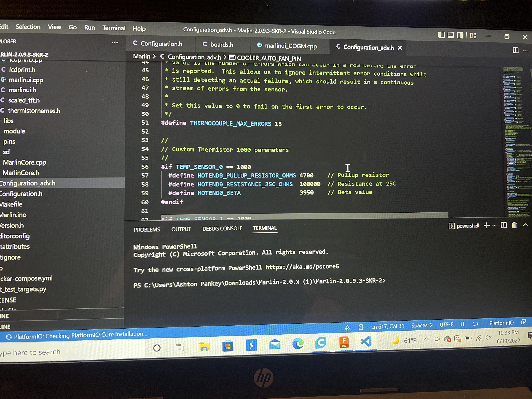
Task: Switch to the boards.h tab
Action: pos(222,45)
